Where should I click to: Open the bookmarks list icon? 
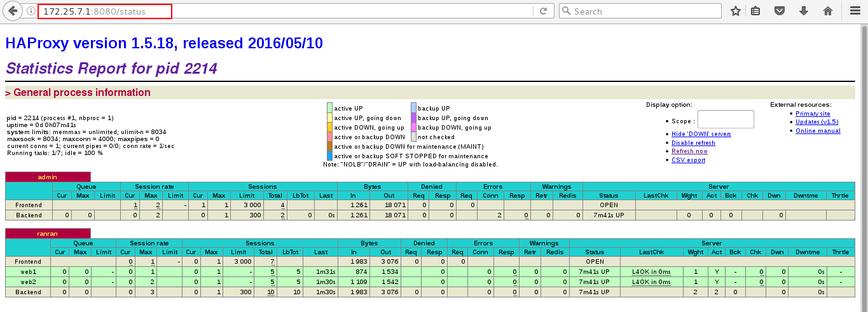(x=755, y=11)
